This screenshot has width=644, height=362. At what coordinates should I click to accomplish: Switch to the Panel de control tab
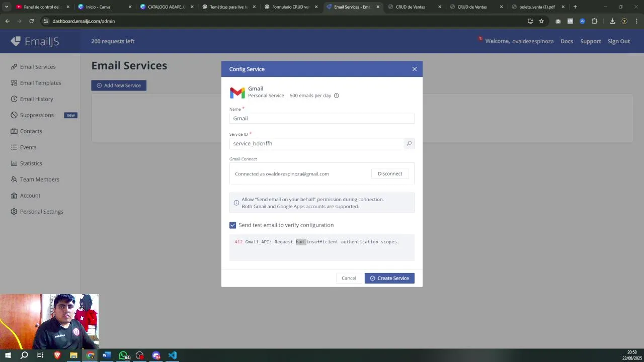tap(42, 7)
